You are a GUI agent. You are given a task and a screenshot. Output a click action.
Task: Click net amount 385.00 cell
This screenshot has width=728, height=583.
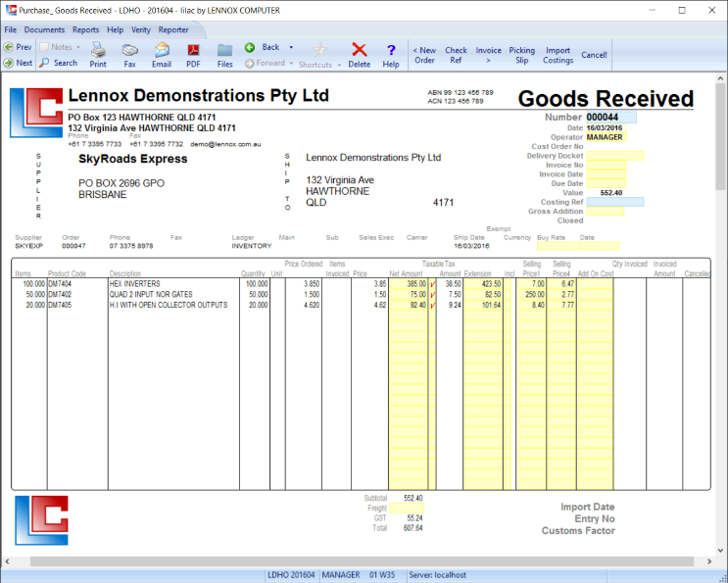409,283
